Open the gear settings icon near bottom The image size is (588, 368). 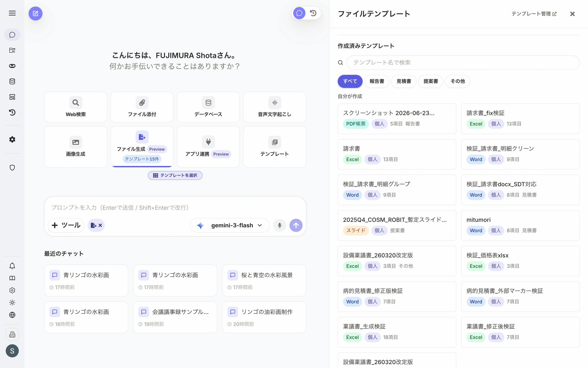click(x=12, y=290)
